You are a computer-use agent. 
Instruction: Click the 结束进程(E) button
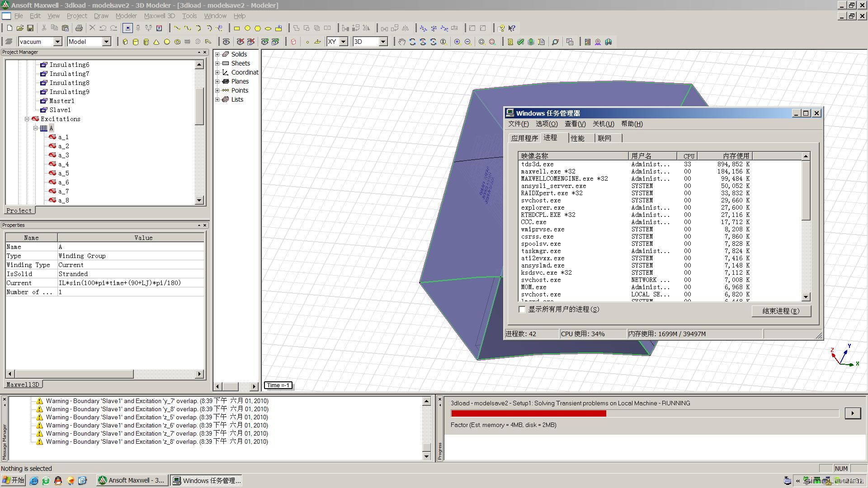(x=781, y=311)
